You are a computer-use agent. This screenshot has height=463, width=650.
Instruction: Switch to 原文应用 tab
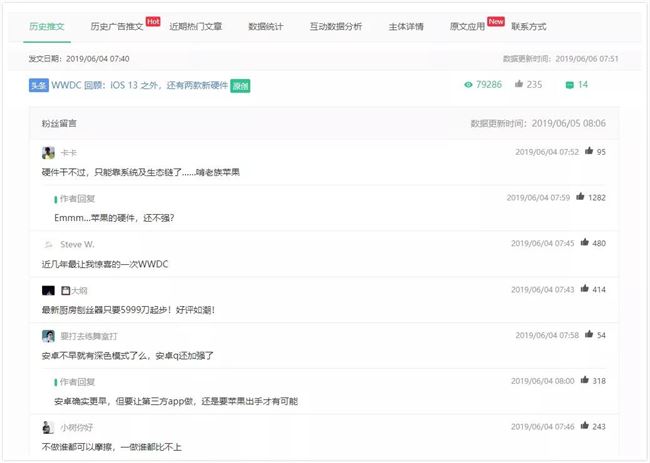coord(468,26)
